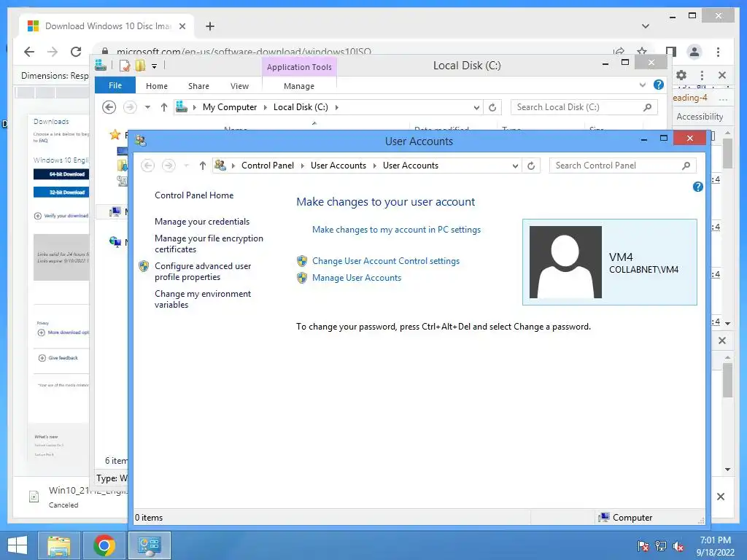747x560 pixels.
Task: Expand the ribbon in Local Disk (C:) window
Action: [642, 85]
